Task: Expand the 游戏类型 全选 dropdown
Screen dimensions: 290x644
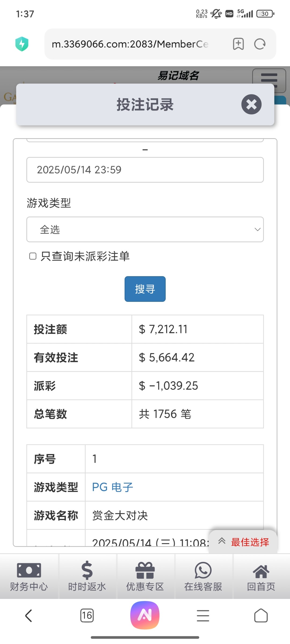Action: coord(145,229)
